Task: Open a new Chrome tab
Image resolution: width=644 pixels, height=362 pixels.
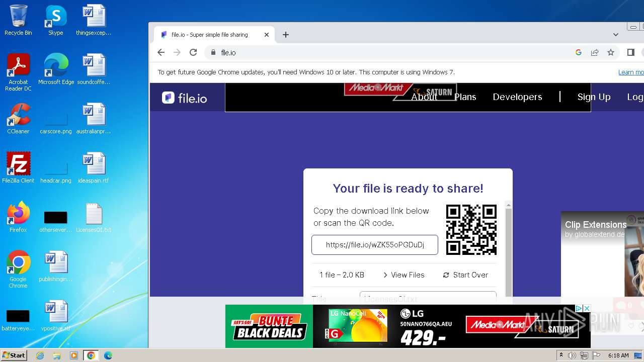Action: (x=286, y=35)
